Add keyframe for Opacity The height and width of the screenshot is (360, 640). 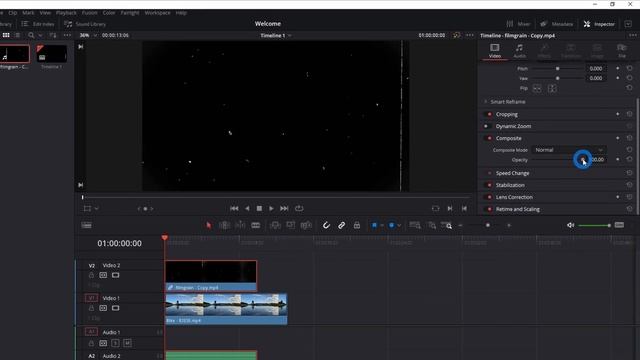tap(618, 160)
